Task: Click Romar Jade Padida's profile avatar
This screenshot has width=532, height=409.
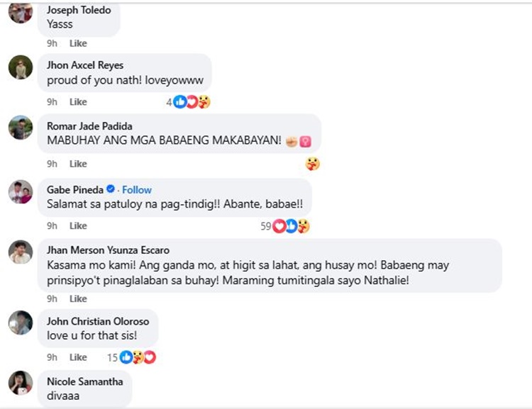Action: coord(21,128)
